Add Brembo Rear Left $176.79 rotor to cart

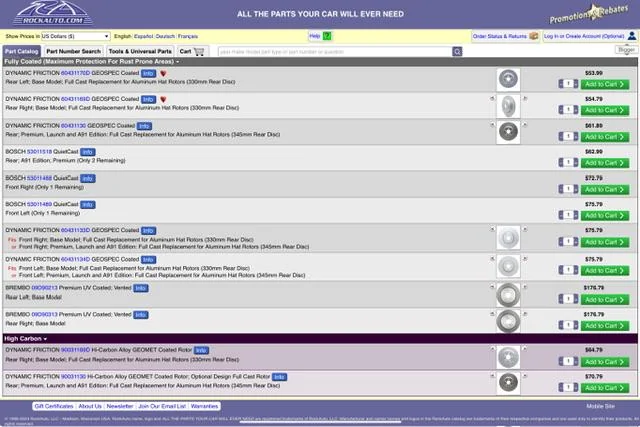pos(604,300)
